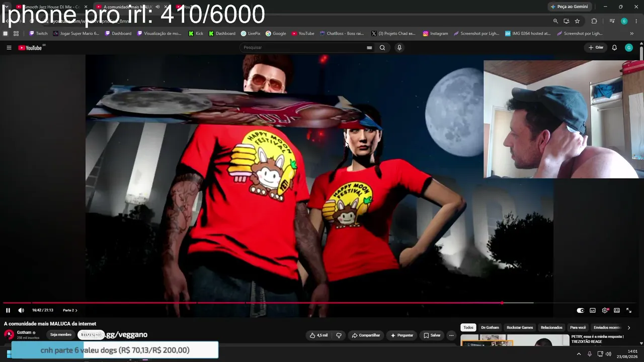Open the Google bookmark
This screenshot has height=362, width=644.
[x=276, y=34]
